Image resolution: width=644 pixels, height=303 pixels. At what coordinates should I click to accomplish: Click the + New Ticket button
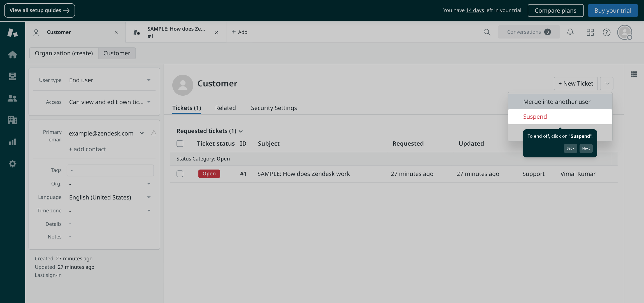576,84
